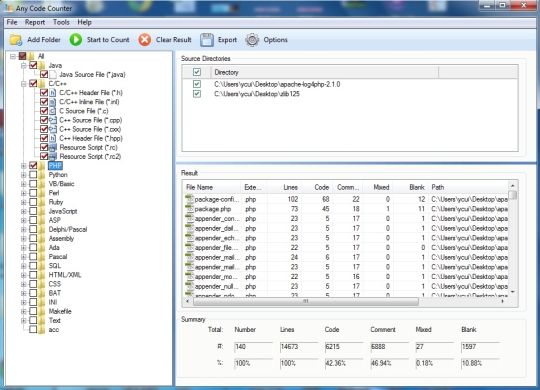Click the File Name column header
Viewport: 540px width, 390px height.
pyautogui.click(x=211, y=187)
